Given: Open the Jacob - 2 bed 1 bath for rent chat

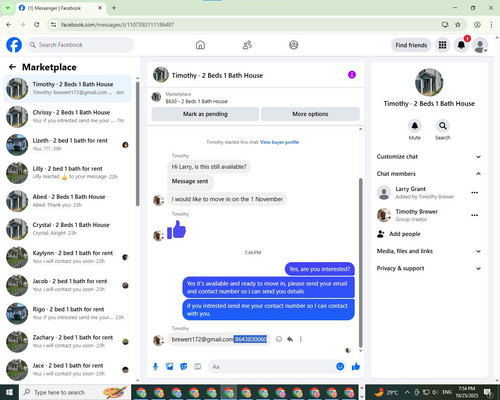Looking at the screenshot, I should [x=68, y=285].
